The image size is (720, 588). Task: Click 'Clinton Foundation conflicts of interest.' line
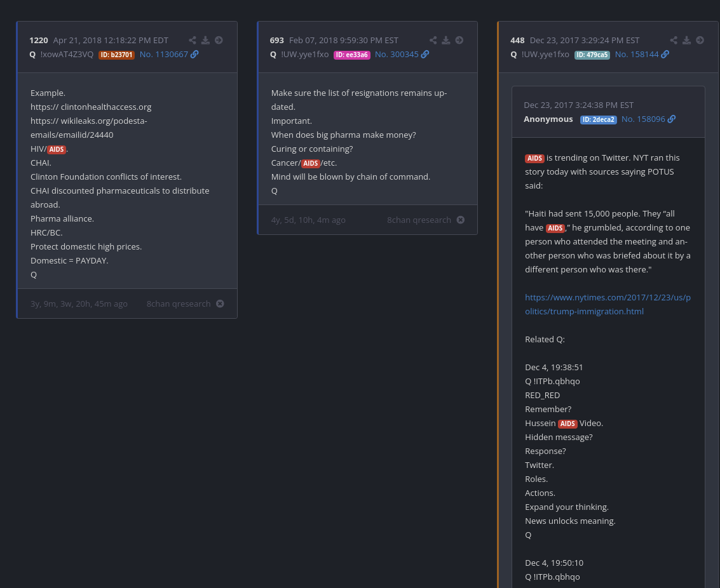point(106,177)
